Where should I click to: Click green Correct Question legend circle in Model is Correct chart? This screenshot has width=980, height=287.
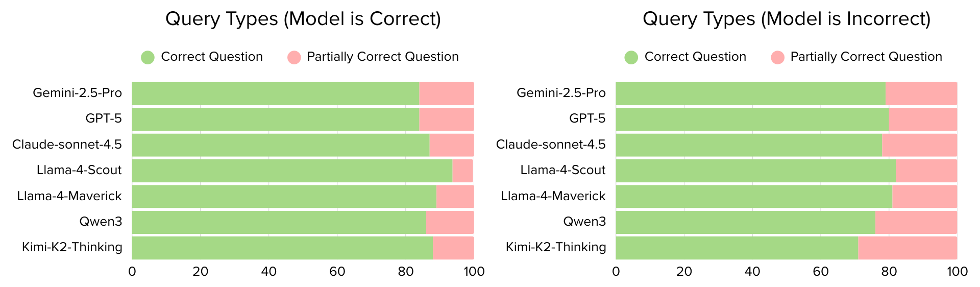coord(148,57)
